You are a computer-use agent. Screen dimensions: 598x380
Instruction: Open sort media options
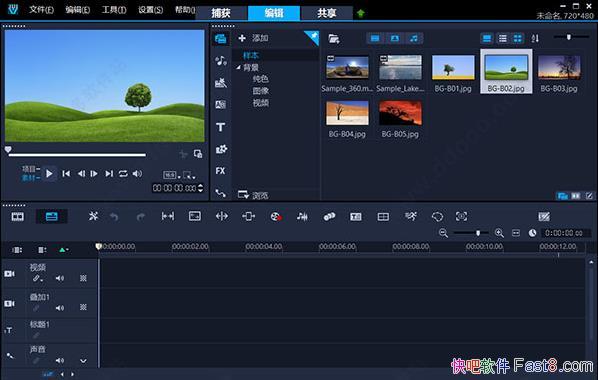click(535, 38)
